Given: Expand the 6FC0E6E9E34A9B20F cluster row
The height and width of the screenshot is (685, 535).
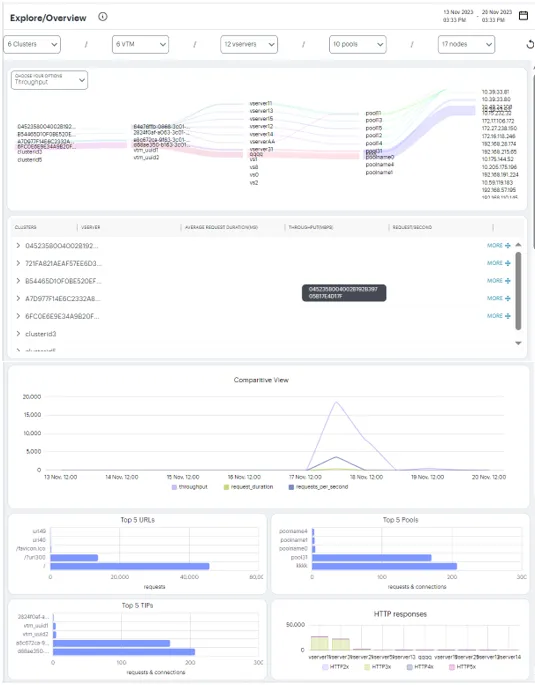Looking at the screenshot, I should click(18, 316).
